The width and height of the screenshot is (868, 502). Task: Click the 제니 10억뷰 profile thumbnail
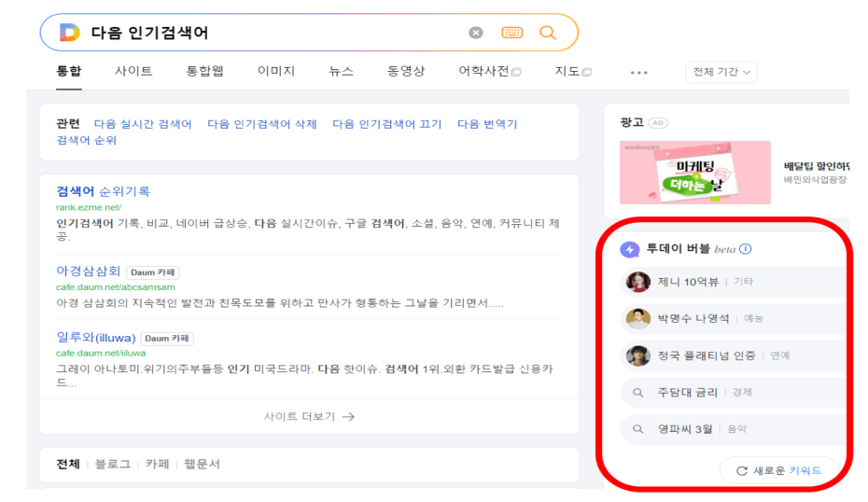coord(637,282)
